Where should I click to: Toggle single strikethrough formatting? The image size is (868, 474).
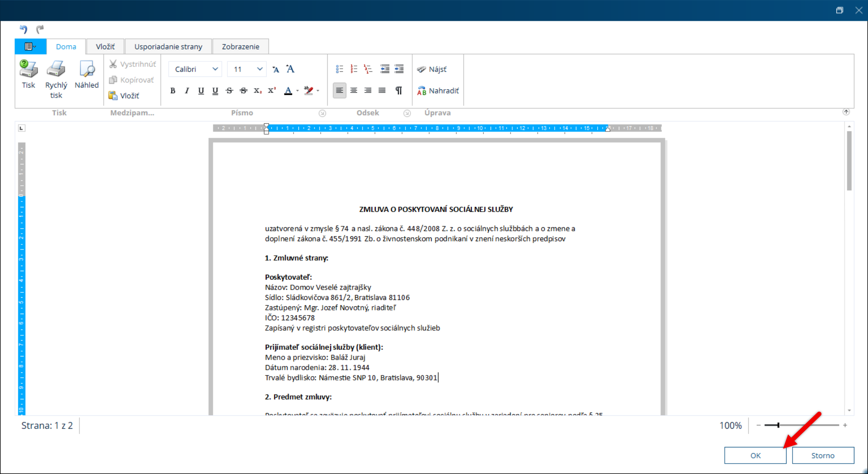click(229, 91)
